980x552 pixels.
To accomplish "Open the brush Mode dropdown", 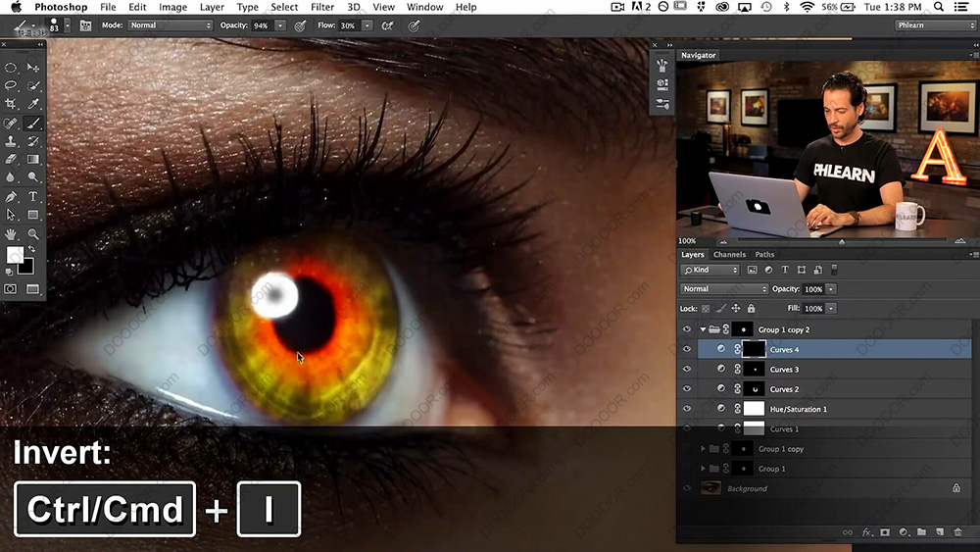I will click(170, 25).
